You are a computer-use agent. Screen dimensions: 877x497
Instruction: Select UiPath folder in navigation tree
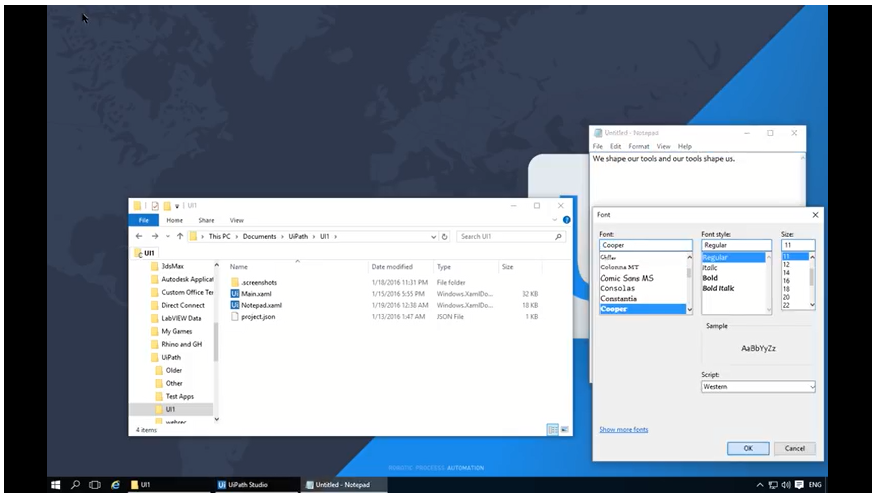click(171, 357)
